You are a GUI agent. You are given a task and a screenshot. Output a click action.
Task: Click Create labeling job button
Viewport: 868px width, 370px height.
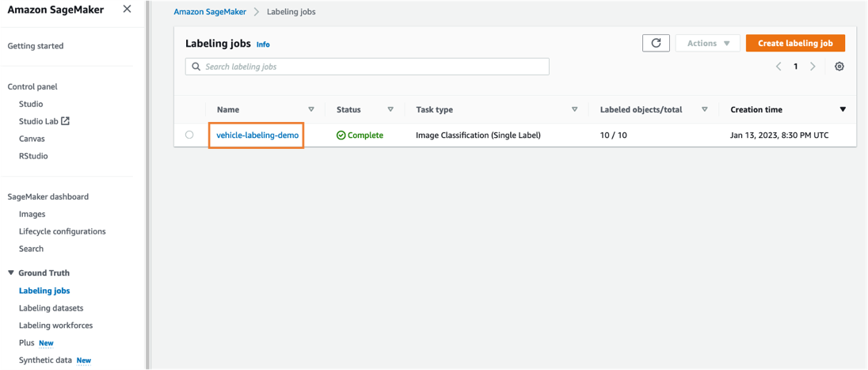pyautogui.click(x=794, y=44)
